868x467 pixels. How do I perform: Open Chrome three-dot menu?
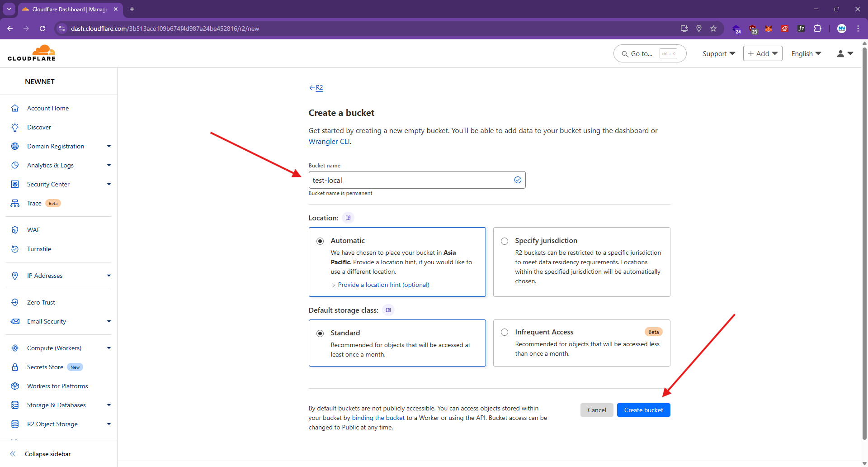click(x=858, y=29)
